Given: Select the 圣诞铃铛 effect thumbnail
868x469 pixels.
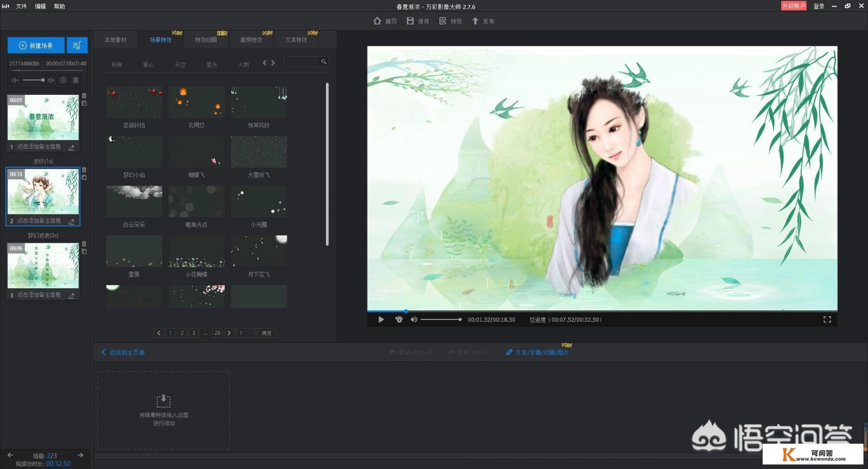Looking at the screenshot, I should (134, 102).
